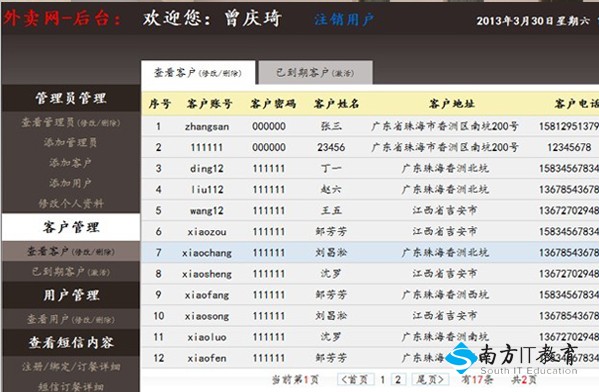Go to page 2 of results
The image size is (599, 392).
click(x=398, y=379)
